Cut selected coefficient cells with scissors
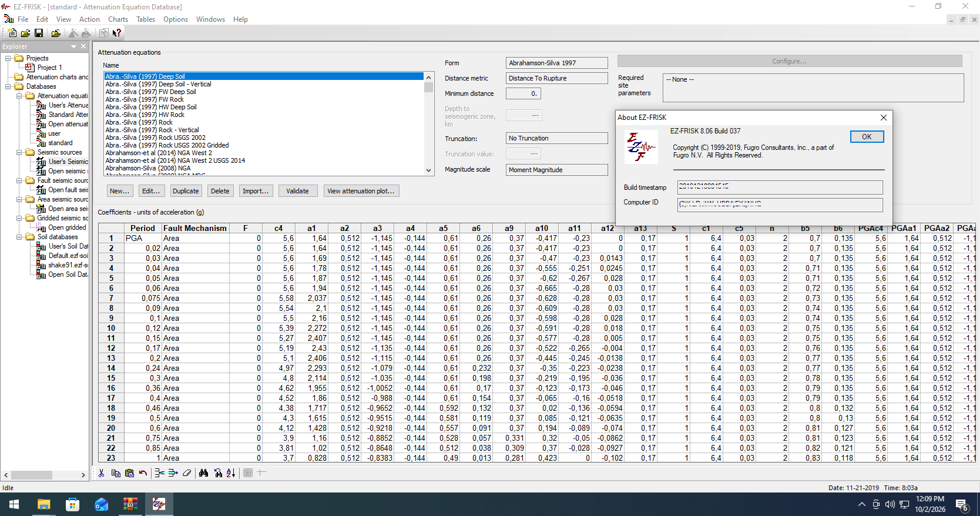 click(102, 473)
